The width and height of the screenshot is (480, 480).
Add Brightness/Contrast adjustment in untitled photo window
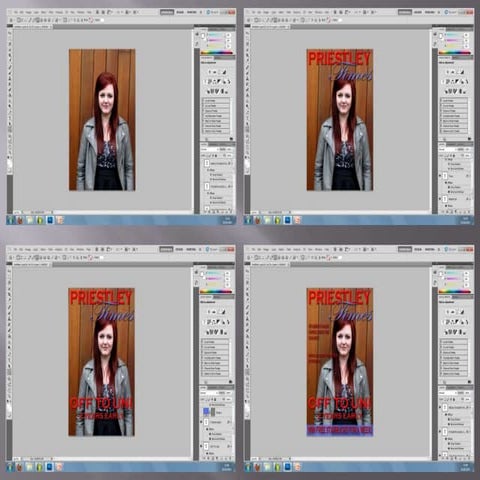click(209, 72)
